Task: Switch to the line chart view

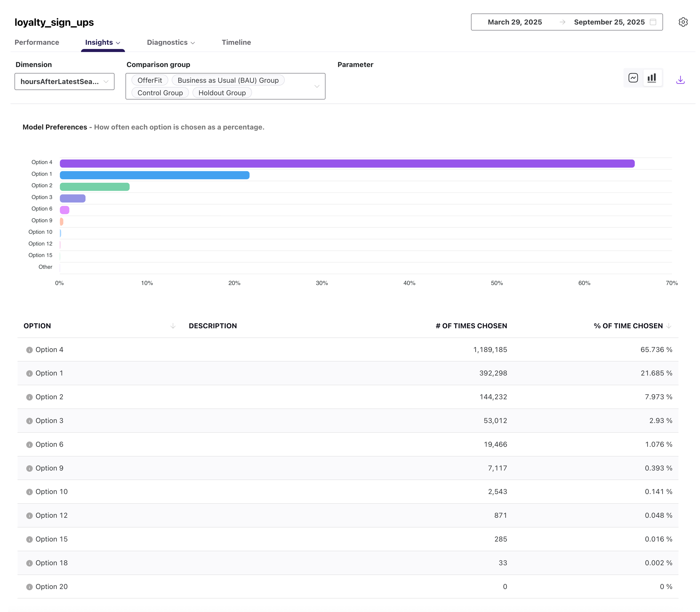Action: coord(633,78)
